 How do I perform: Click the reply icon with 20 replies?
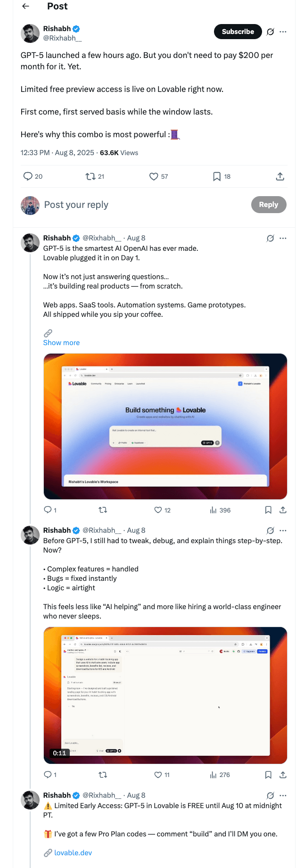pyautogui.click(x=28, y=176)
